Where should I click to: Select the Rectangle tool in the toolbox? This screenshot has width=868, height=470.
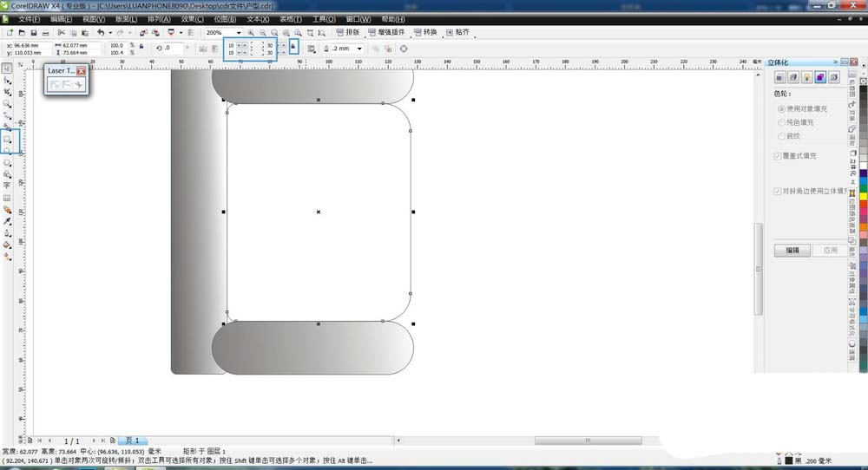[x=8, y=139]
